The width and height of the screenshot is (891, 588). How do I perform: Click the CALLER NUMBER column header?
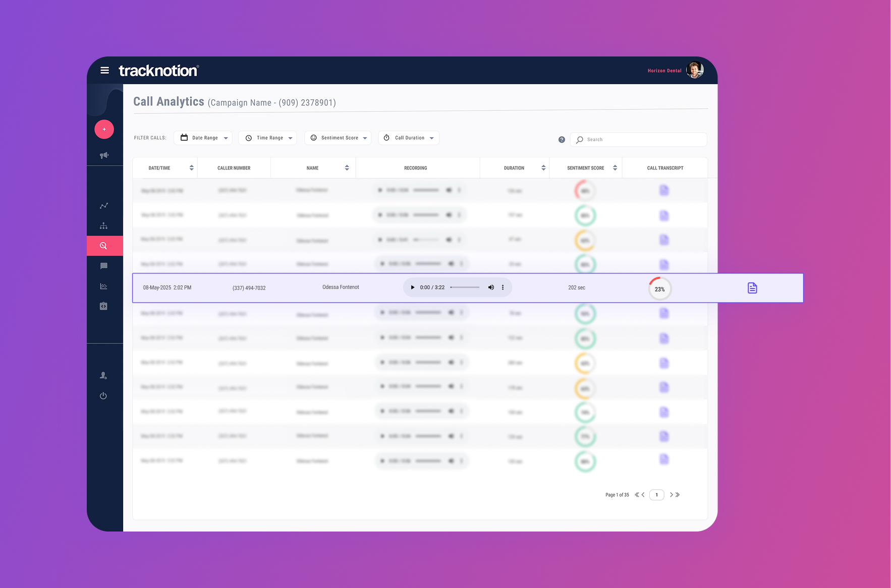(234, 168)
